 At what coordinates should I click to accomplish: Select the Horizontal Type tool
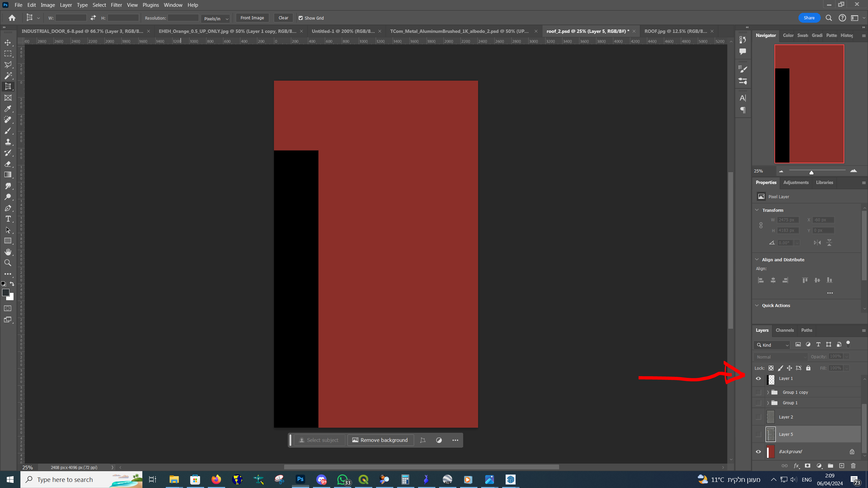coord(8,219)
